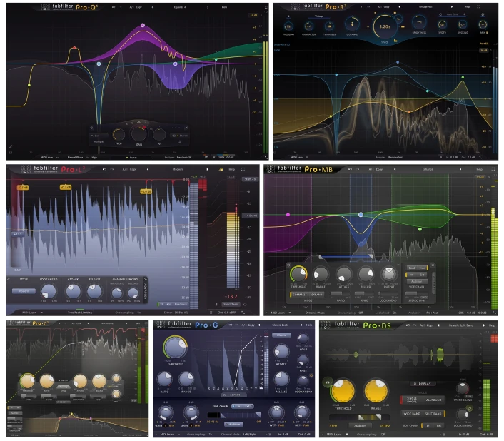Switch Pro-MB side chain to Ext
Viewport: 504px width, 441px height.
[423, 275]
